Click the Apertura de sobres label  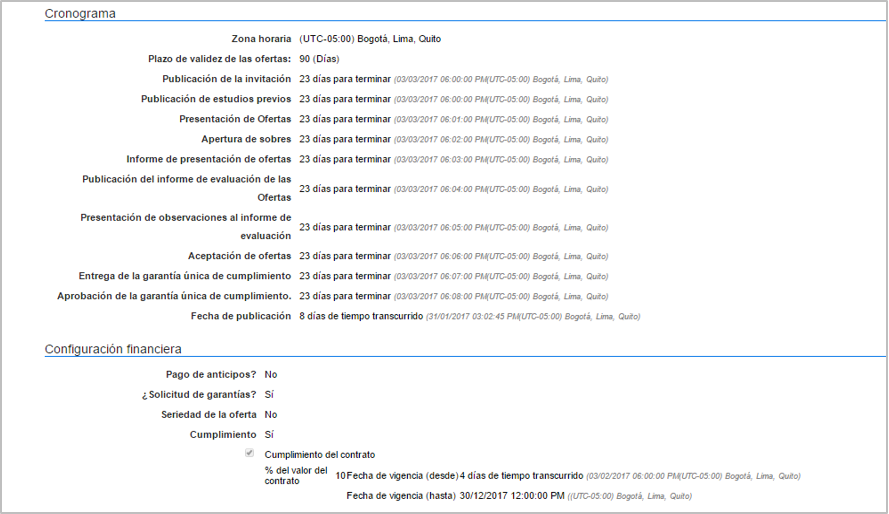pos(246,139)
